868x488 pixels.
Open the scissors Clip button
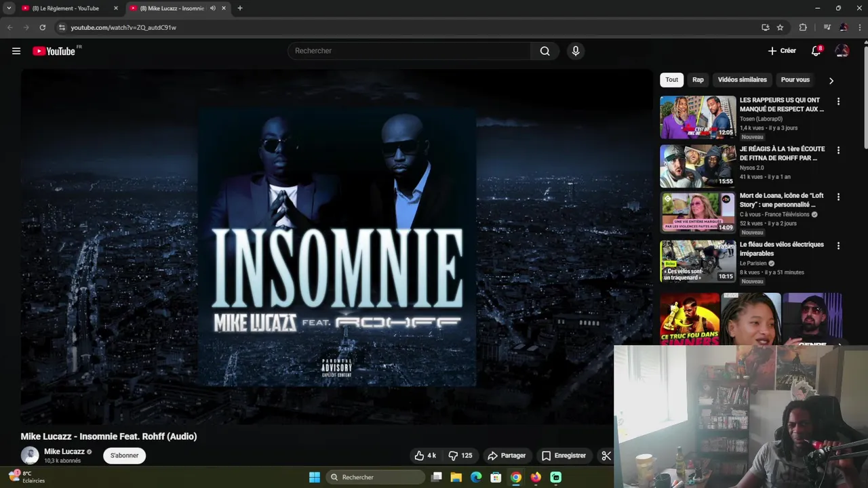click(x=606, y=455)
